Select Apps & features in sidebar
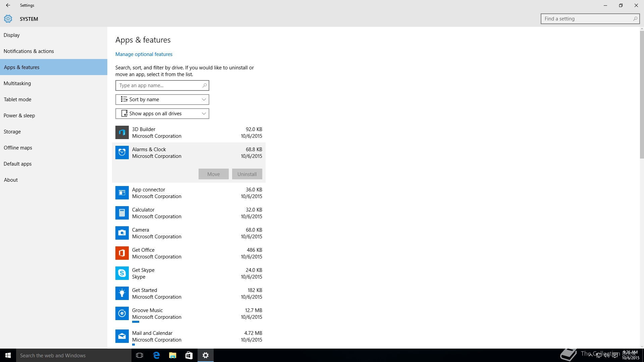 tap(54, 67)
